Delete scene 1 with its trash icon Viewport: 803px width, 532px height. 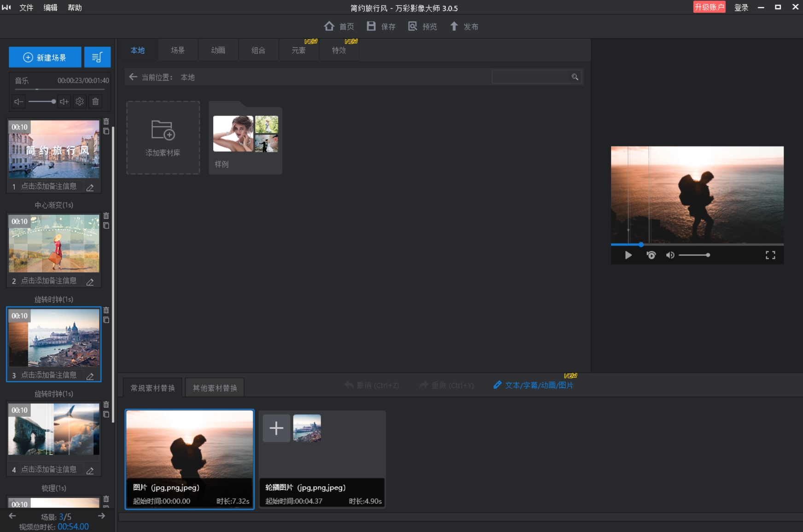(106, 121)
